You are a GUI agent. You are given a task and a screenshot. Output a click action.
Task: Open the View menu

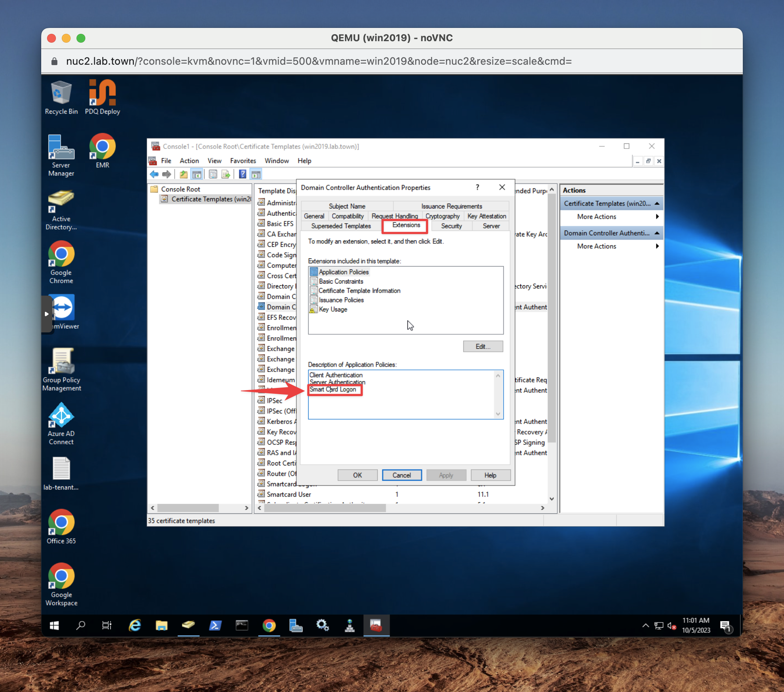[214, 161]
